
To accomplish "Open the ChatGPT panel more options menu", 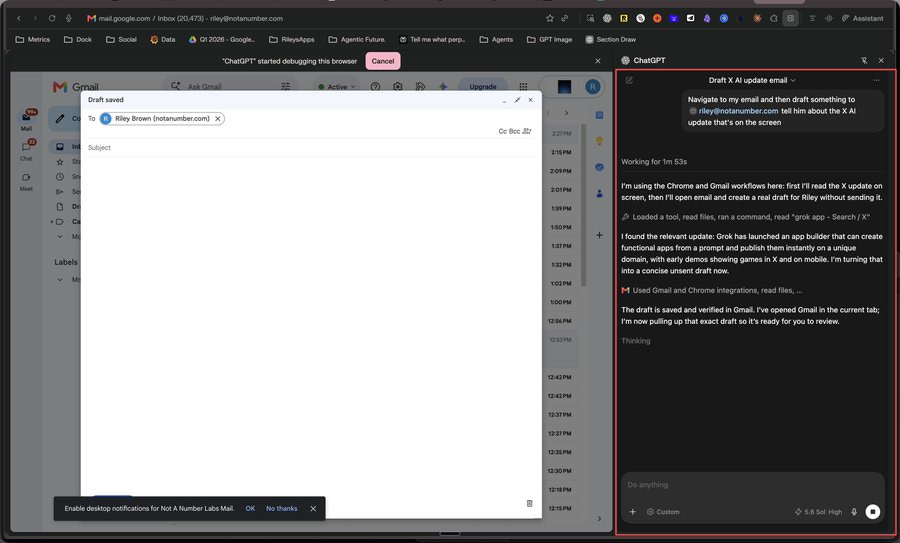I will coord(876,80).
